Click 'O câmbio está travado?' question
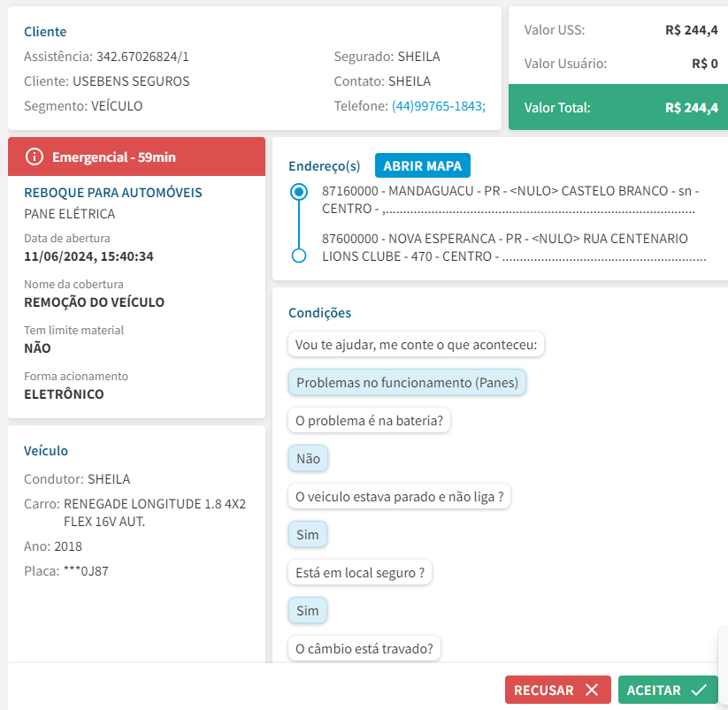The width and height of the screenshot is (728, 710). 364,648
